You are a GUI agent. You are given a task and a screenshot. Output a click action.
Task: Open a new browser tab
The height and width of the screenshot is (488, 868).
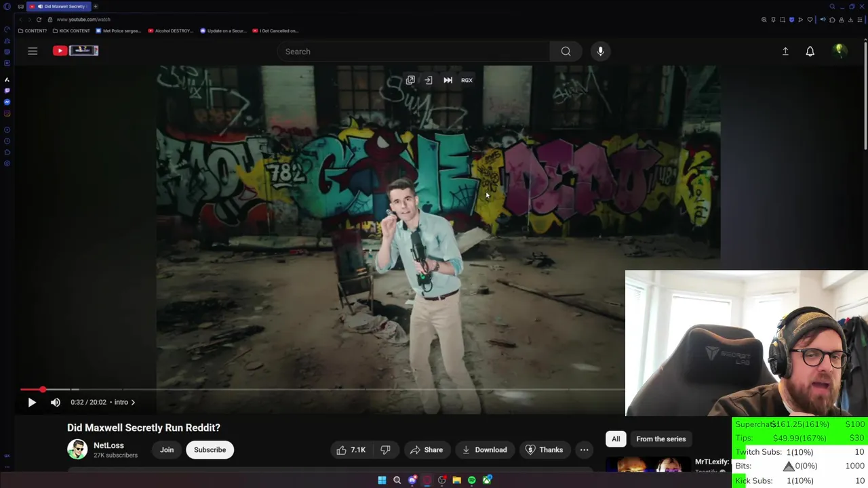pyautogui.click(x=96, y=6)
